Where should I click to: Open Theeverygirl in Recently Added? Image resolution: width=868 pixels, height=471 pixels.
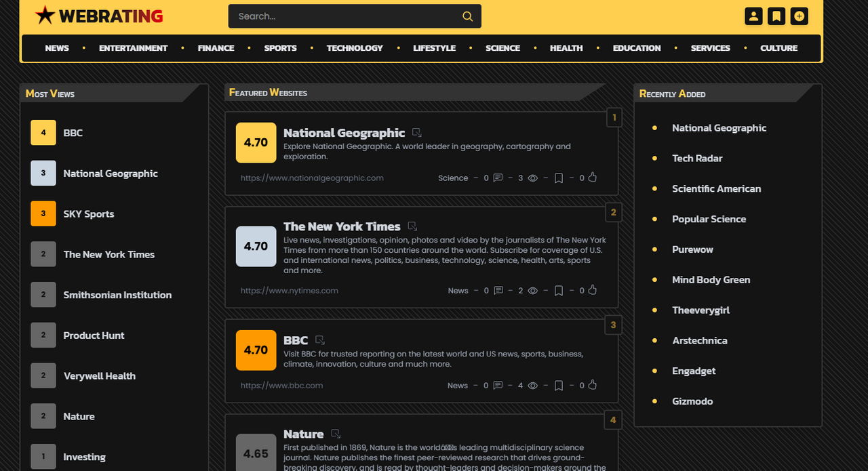tap(701, 310)
